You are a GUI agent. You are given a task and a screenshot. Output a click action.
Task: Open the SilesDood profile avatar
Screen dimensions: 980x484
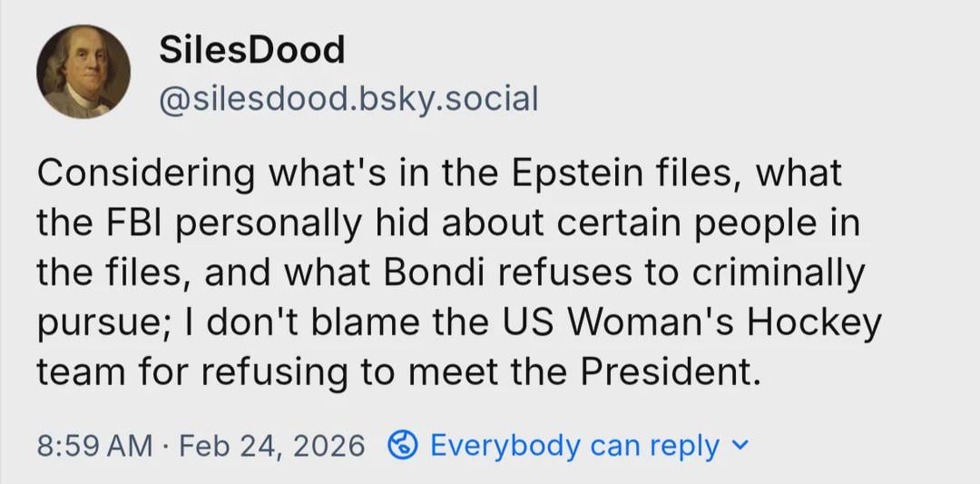tap(83, 72)
